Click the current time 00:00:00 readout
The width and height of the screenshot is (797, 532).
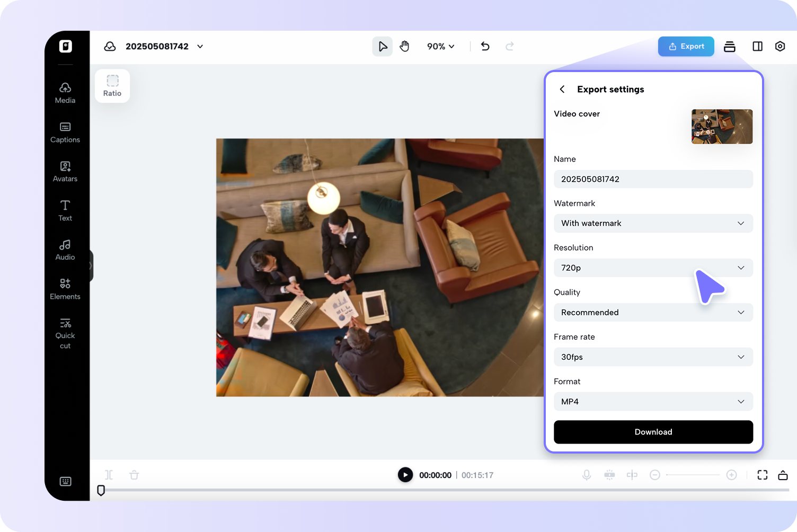click(435, 475)
